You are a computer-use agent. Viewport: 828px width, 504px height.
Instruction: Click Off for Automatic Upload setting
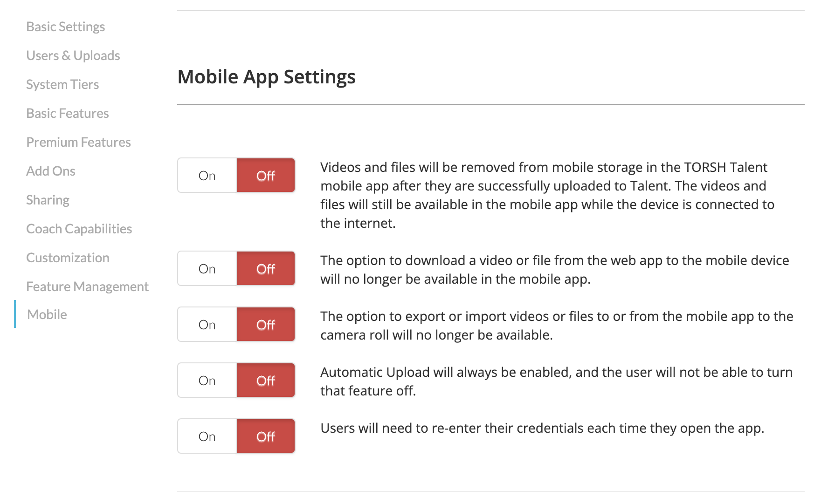tap(266, 381)
